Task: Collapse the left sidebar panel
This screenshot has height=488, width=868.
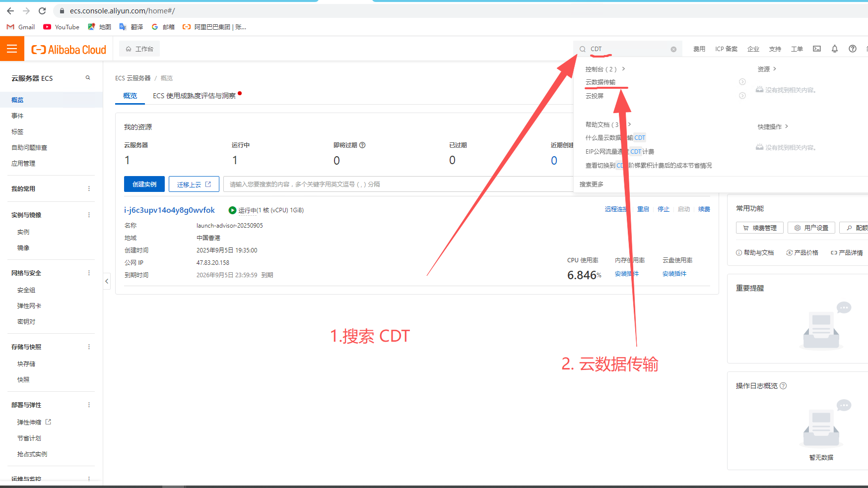Action: click(107, 281)
